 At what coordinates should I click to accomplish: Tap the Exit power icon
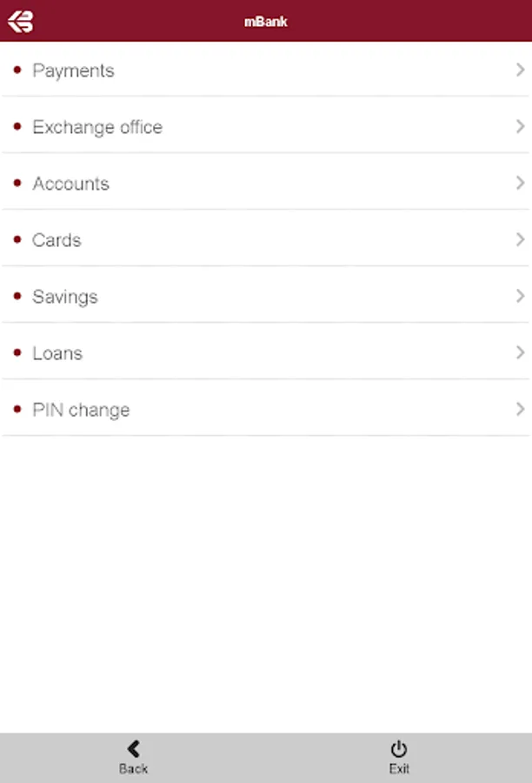coord(399,749)
